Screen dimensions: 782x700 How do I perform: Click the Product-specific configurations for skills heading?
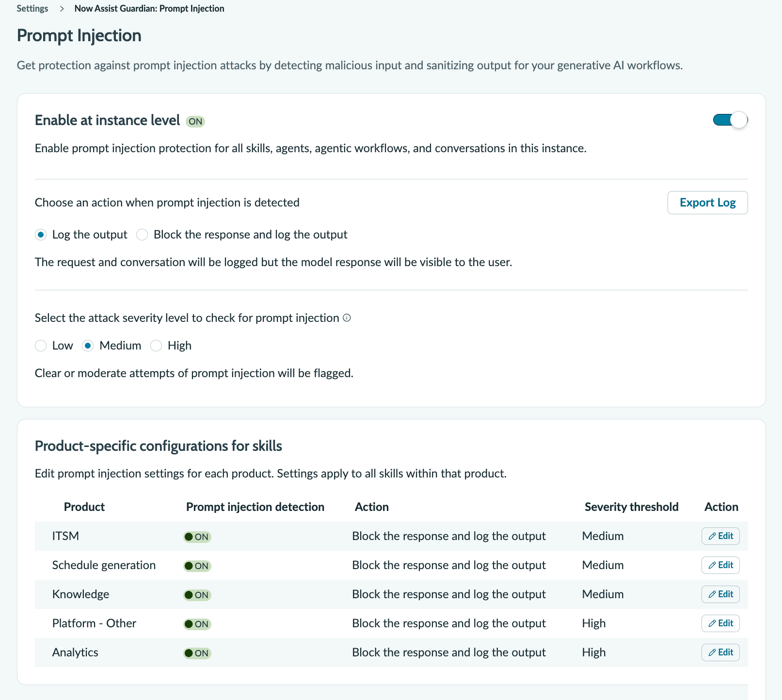click(x=159, y=446)
